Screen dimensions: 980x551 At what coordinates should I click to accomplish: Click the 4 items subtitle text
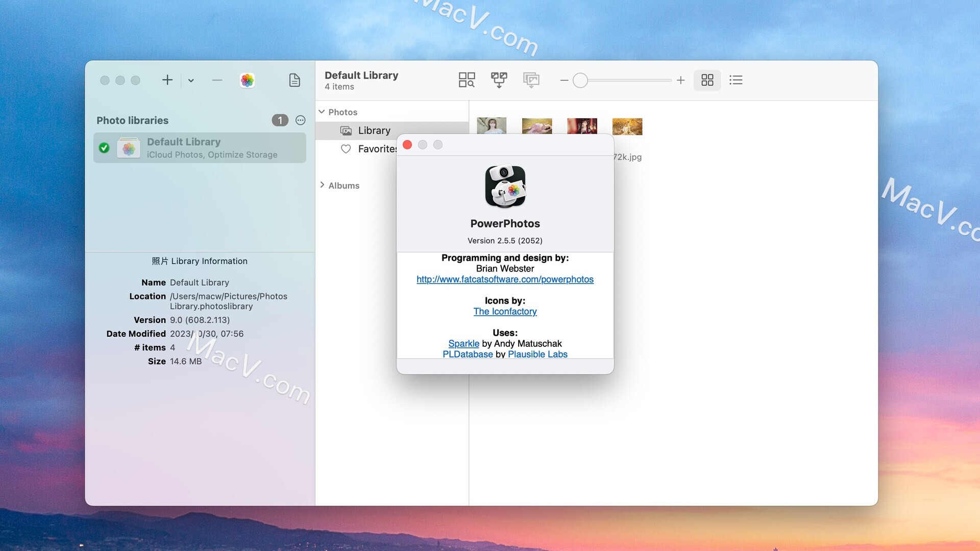click(339, 87)
